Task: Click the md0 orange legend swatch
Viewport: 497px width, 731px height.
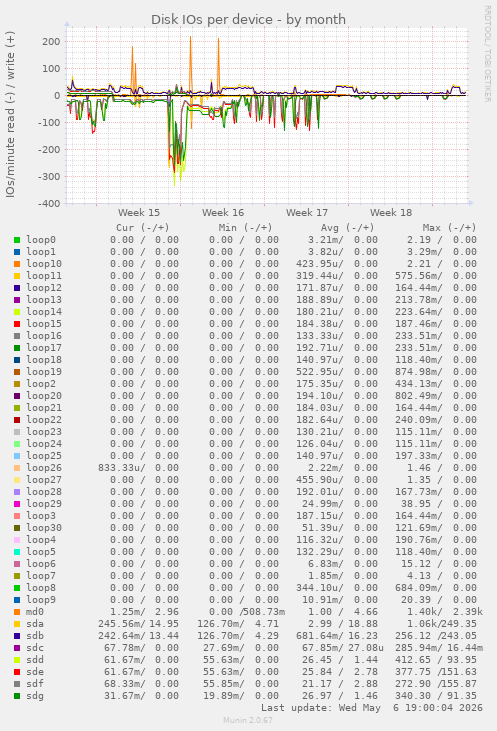Action: point(17,612)
